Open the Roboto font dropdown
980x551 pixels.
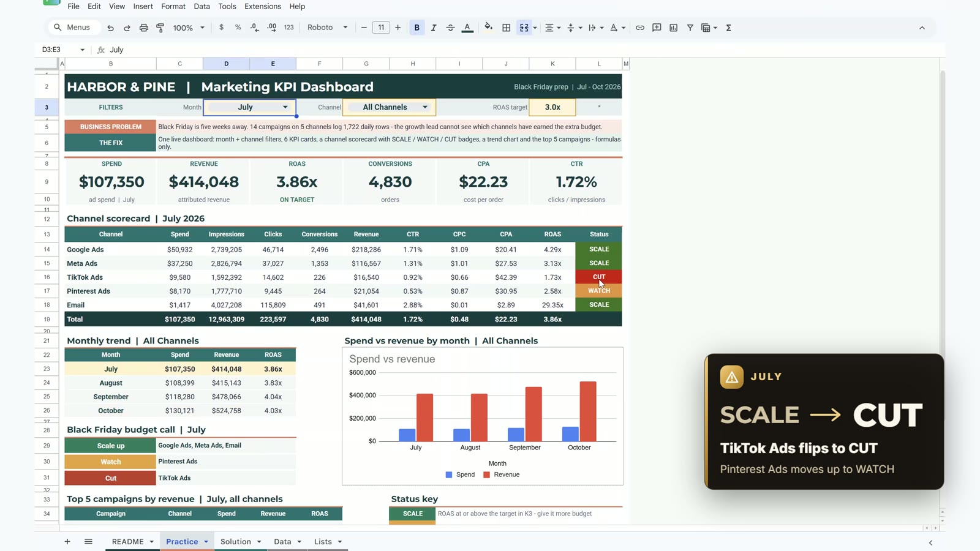pos(327,28)
